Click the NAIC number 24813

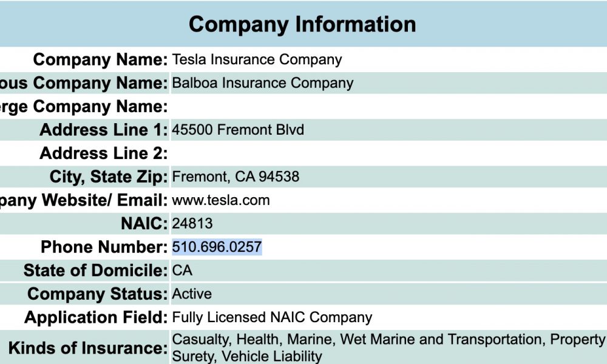tap(192, 224)
